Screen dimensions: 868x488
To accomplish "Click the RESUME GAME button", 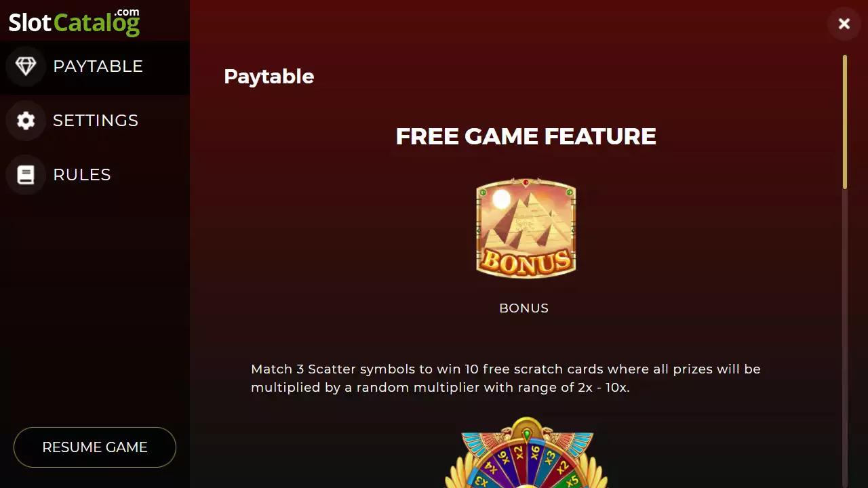I will (x=95, y=447).
